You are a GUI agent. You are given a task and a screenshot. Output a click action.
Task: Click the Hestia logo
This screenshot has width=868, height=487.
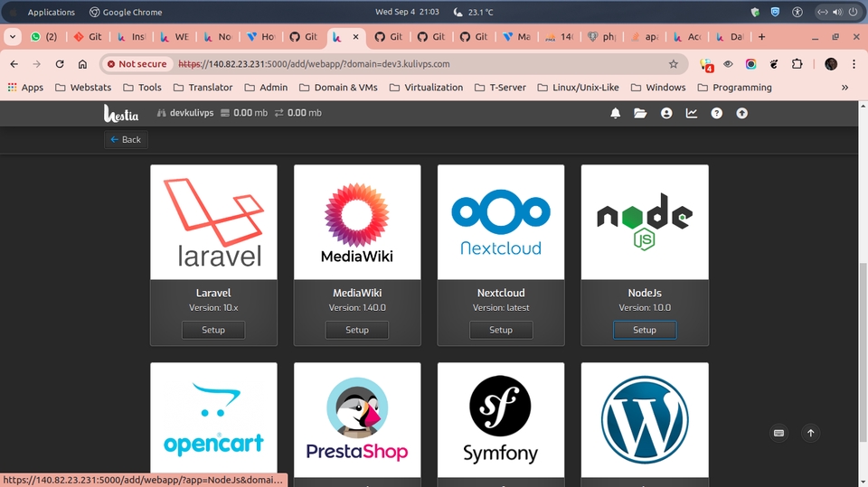point(121,113)
